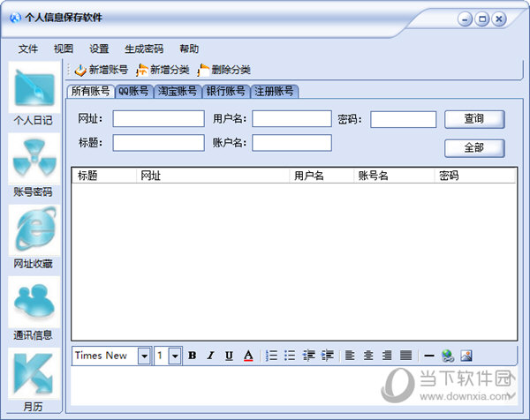Justify text alignment
Screen dimensions: 530x420
(406, 356)
